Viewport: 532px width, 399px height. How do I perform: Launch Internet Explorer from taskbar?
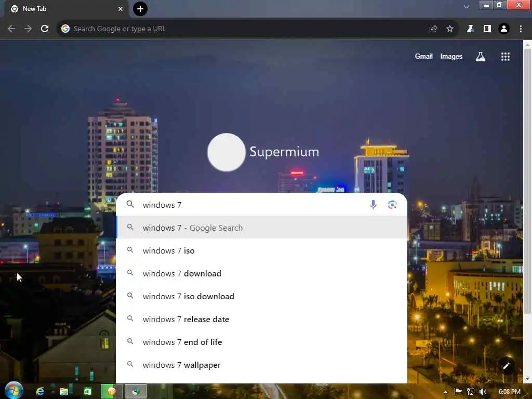(x=40, y=392)
